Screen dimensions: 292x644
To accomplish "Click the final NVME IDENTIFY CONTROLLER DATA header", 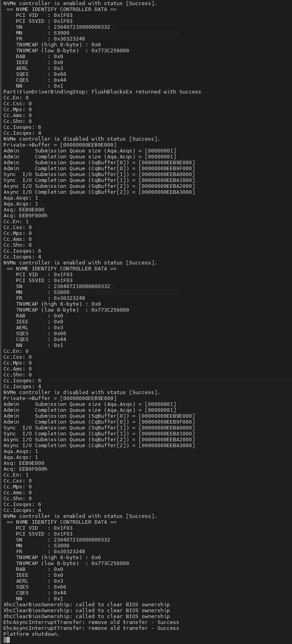I will 62,522.
